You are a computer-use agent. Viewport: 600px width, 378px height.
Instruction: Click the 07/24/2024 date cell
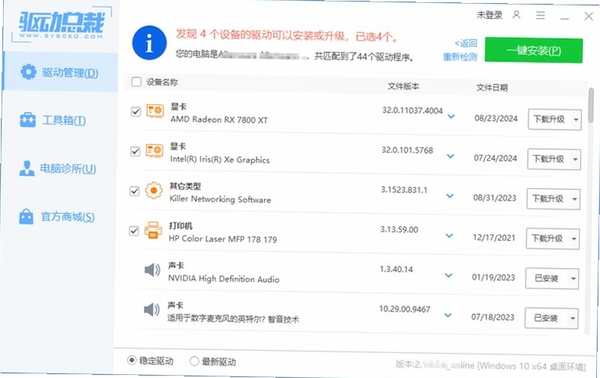(496, 158)
